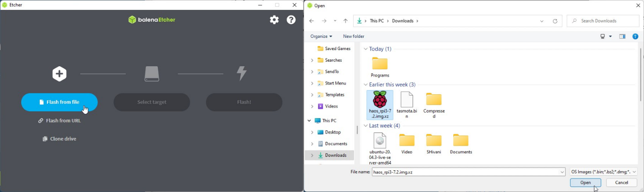Select the Video folder
This screenshot has width=644, height=192.
[x=407, y=144]
